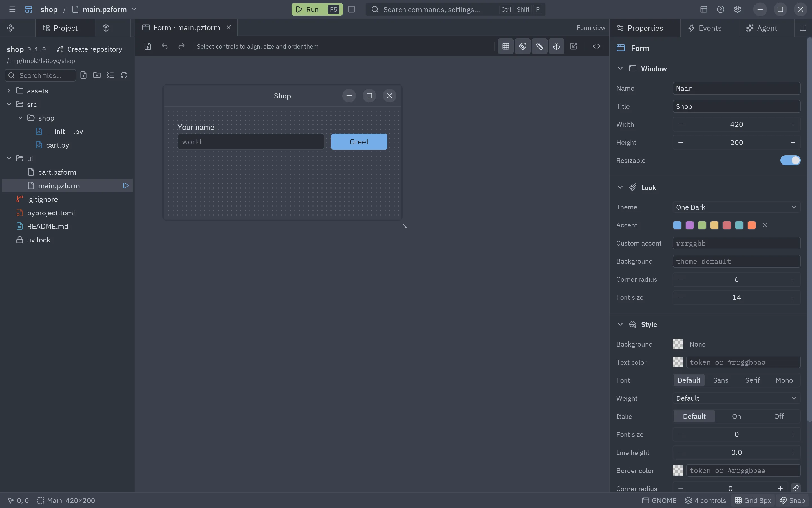Undo the last form change
Image resolution: width=812 pixels, height=508 pixels.
tap(164, 46)
